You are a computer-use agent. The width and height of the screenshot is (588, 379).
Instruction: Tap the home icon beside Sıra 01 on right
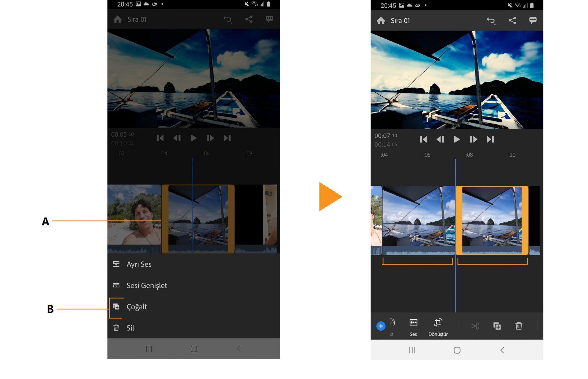(x=381, y=20)
